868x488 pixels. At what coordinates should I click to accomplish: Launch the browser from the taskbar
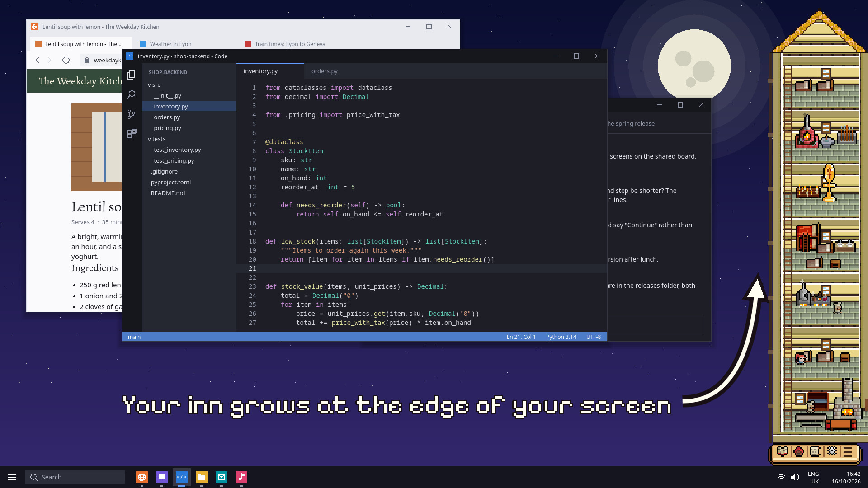click(x=142, y=477)
